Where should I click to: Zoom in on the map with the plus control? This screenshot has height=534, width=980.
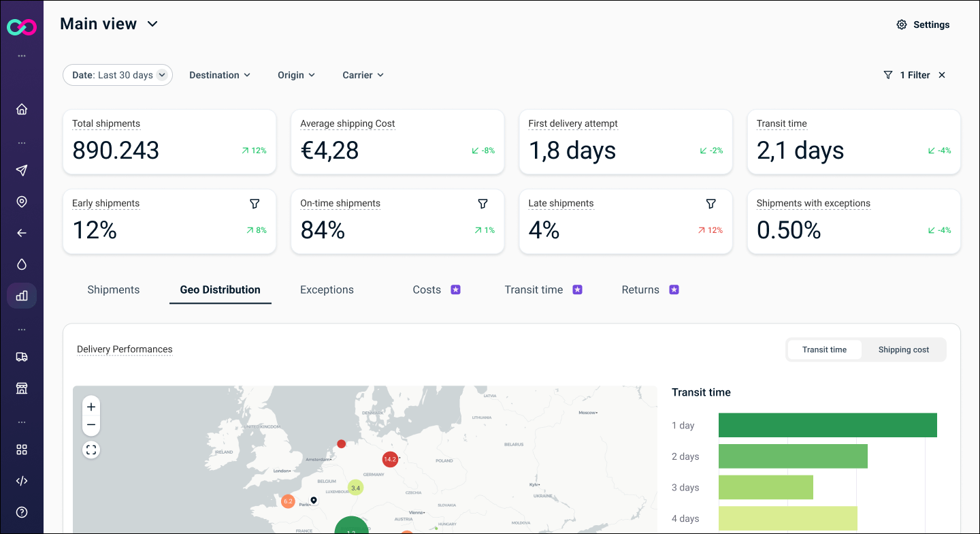tap(91, 407)
